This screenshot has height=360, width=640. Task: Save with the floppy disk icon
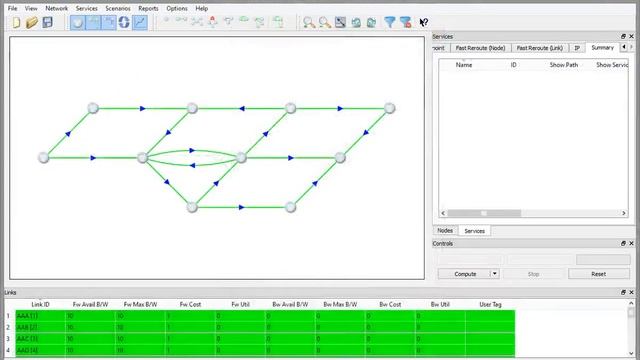pyautogui.click(x=47, y=22)
